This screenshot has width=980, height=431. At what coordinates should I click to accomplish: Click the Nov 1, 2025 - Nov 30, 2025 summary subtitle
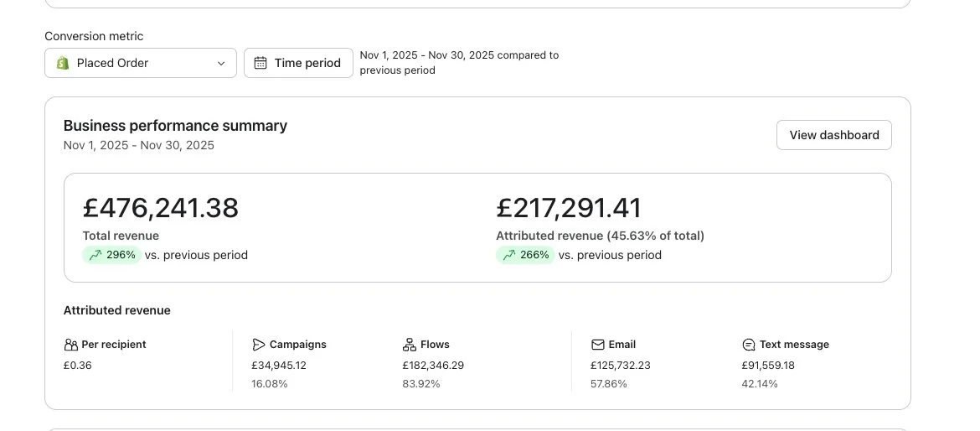139,145
